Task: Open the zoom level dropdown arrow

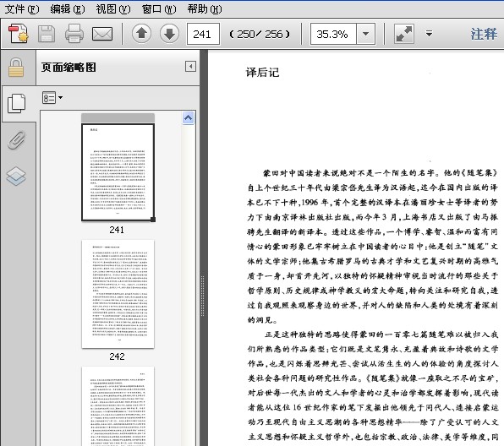Action: pos(365,34)
